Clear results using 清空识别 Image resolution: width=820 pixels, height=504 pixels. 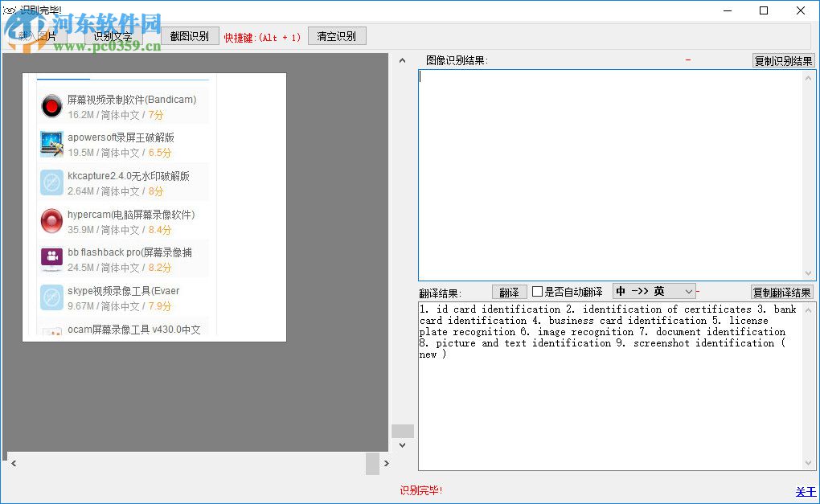coord(337,35)
